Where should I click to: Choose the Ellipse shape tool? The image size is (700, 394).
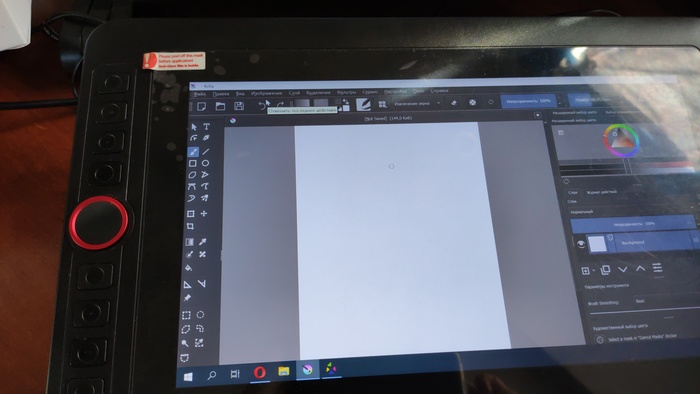click(x=205, y=163)
